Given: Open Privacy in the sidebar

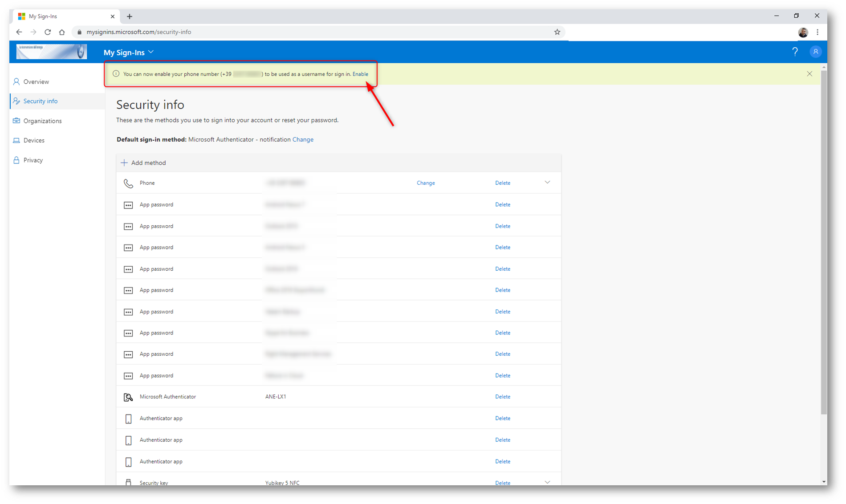Looking at the screenshot, I should click(x=57, y=160).
